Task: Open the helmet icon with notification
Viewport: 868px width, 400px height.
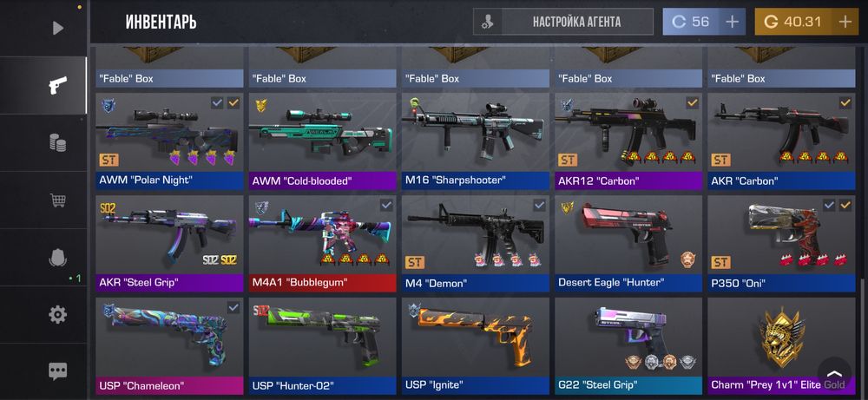Action: pos(57,257)
